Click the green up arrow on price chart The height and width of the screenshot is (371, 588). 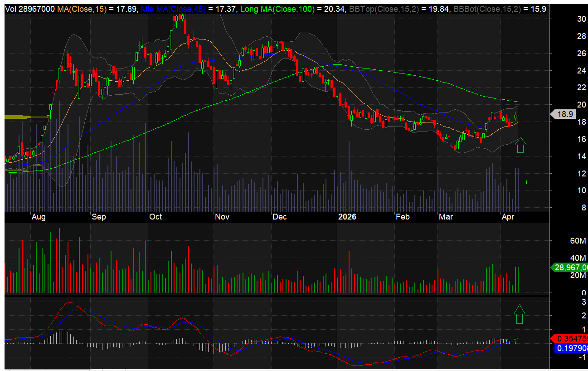click(x=520, y=145)
